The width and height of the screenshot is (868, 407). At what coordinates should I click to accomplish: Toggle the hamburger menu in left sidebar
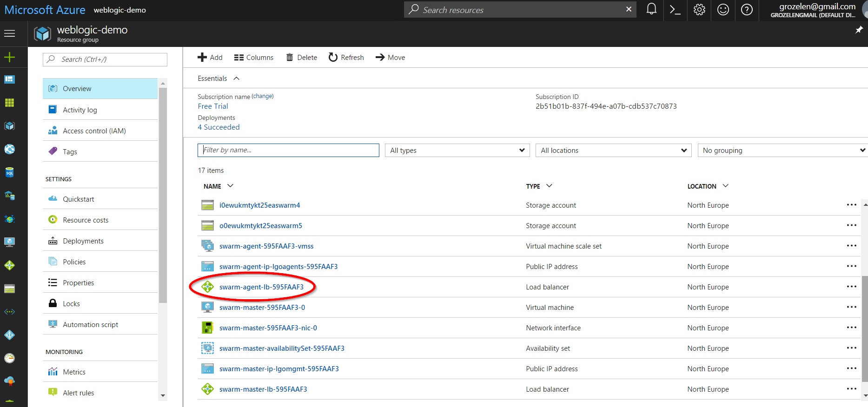click(9, 33)
